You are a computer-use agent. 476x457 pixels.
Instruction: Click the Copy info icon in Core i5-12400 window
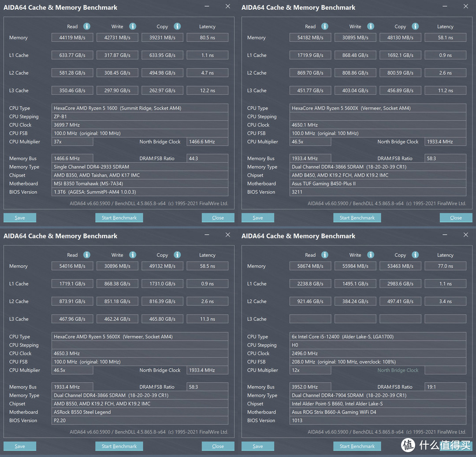click(415, 255)
